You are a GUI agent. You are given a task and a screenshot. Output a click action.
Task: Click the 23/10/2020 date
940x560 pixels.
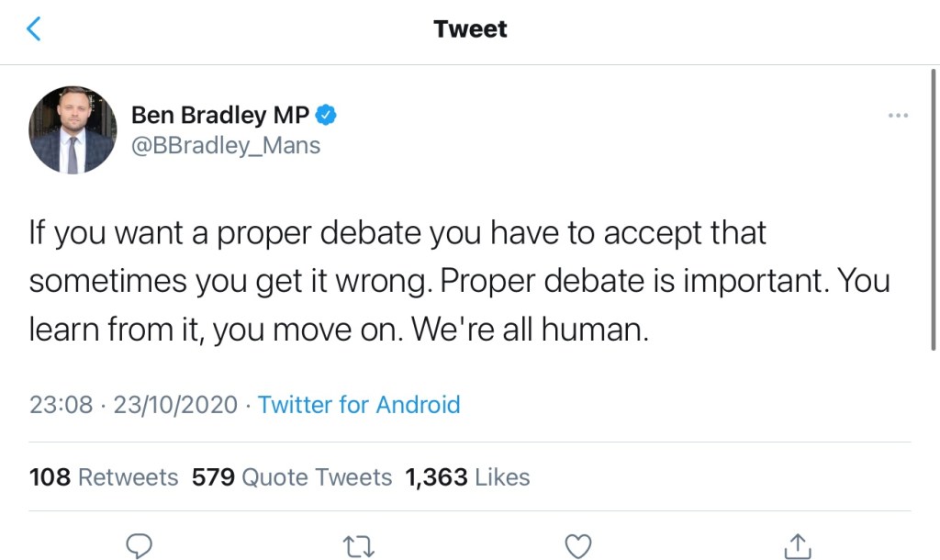click(175, 405)
